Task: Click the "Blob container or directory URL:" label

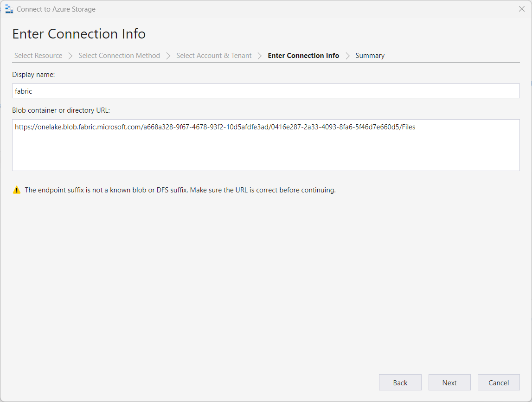Action: [x=61, y=110]
